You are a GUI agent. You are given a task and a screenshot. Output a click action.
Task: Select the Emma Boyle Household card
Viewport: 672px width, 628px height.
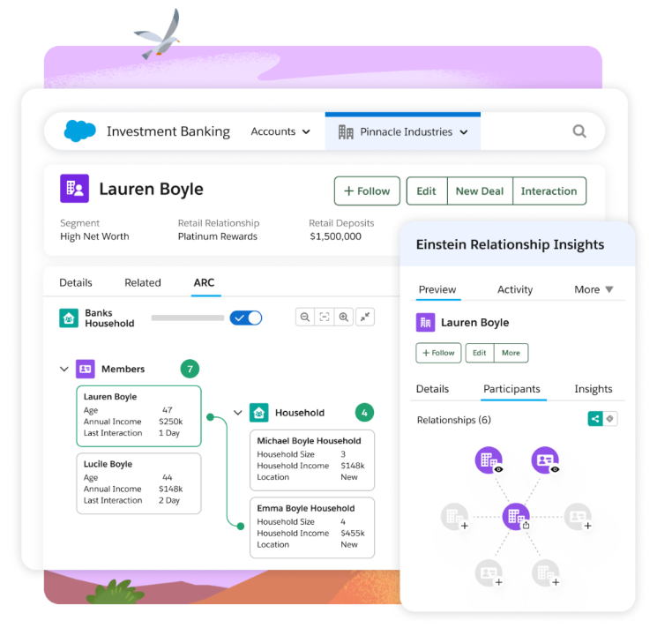point(313,527)
